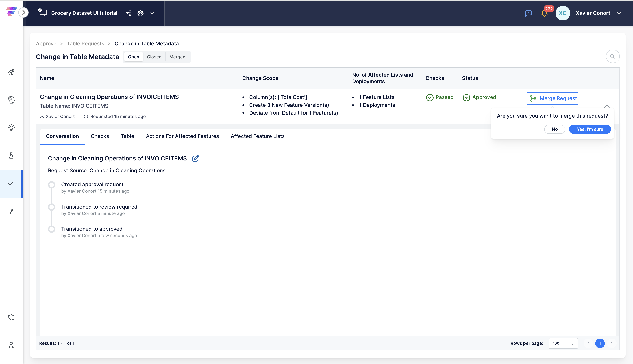
Task: Expand the sidebar with the arrow button
Action: pos(23,12)
